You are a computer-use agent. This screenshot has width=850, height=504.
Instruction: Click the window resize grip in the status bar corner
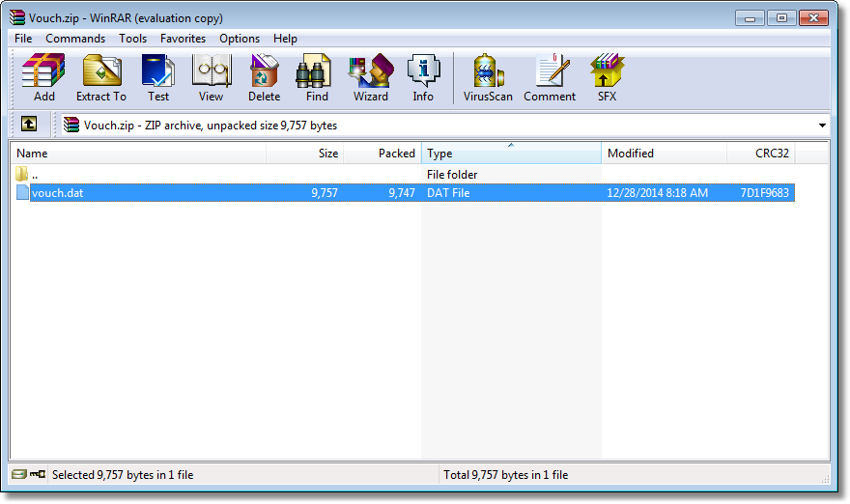pos(825,479)
